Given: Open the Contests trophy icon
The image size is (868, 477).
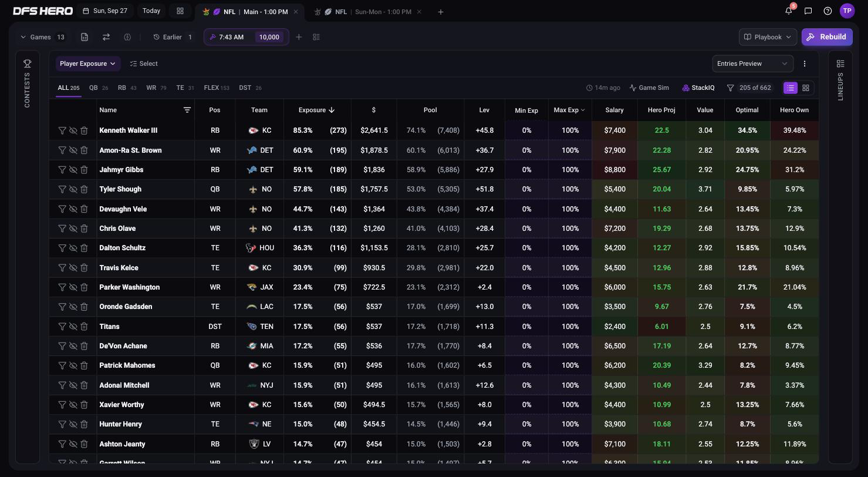Looking at the screenshot, I should (x=27, y=63).
